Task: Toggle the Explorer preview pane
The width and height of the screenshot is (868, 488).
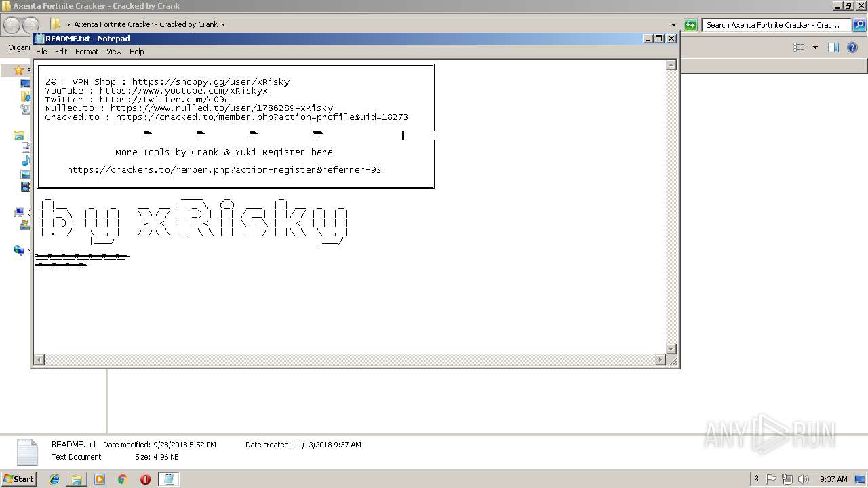Action: (833, 47)
